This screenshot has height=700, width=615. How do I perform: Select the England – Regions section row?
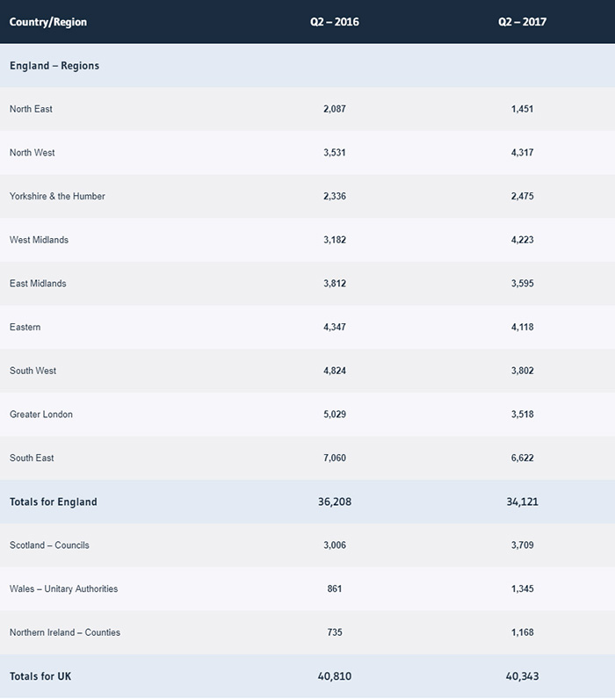[54, 66]
